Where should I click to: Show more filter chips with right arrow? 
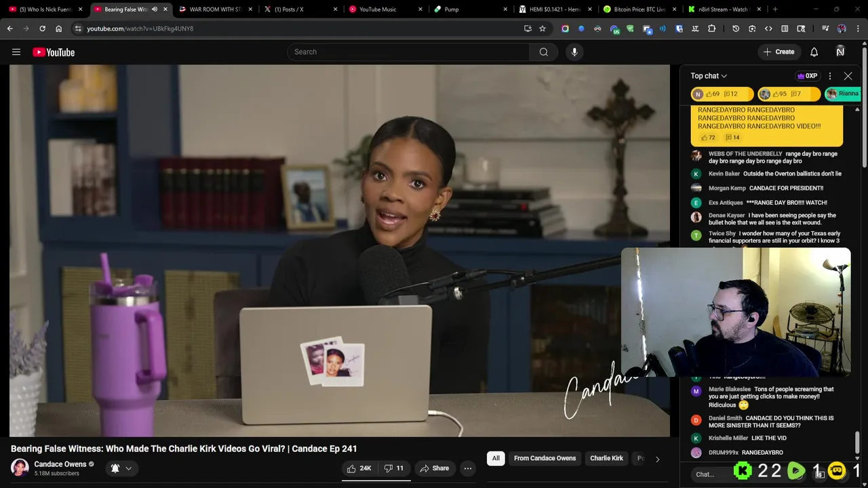pos(657,459)
